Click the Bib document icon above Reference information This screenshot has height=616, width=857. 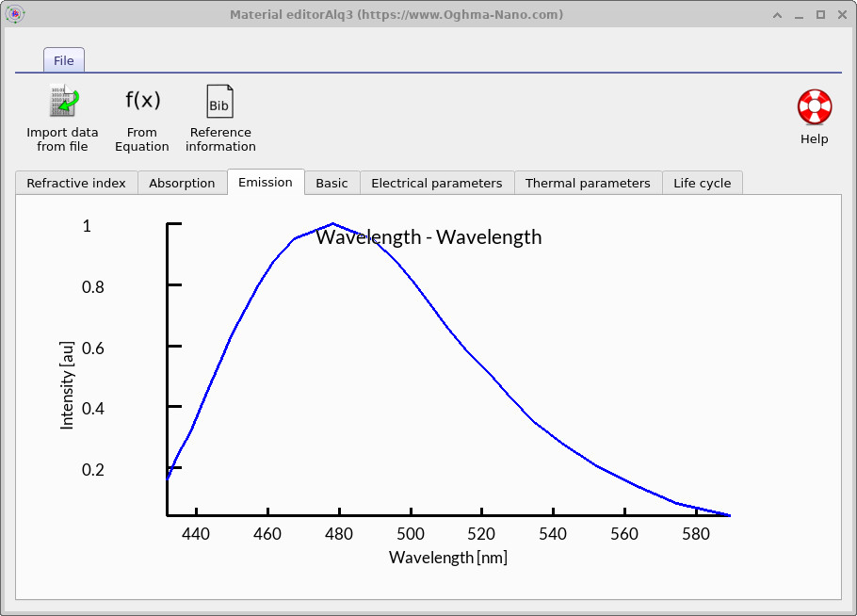[219, 100]
